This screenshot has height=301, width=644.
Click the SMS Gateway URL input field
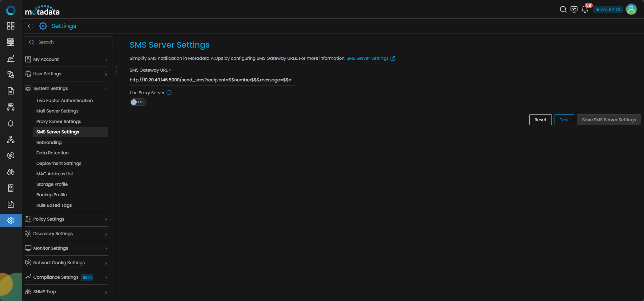point(212,80)
